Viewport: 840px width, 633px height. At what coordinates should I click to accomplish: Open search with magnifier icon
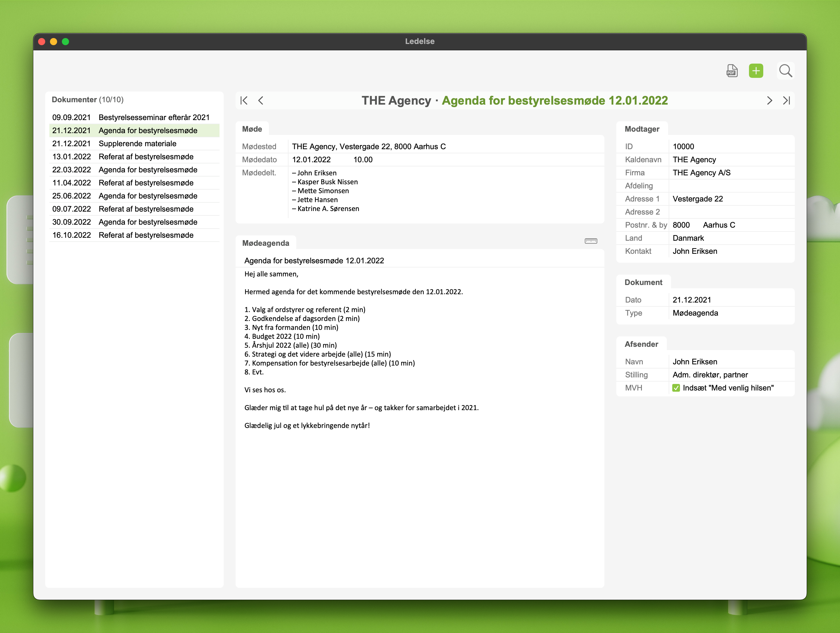(785, 71)
